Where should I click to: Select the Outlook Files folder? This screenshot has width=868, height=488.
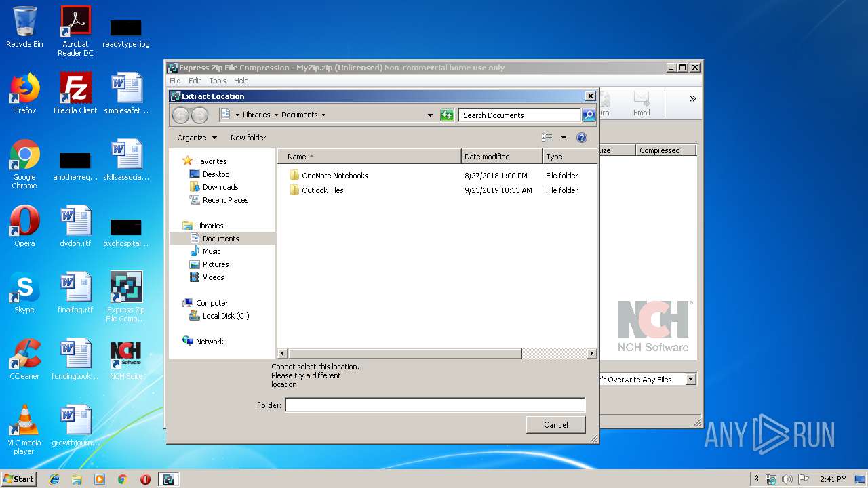316,190
